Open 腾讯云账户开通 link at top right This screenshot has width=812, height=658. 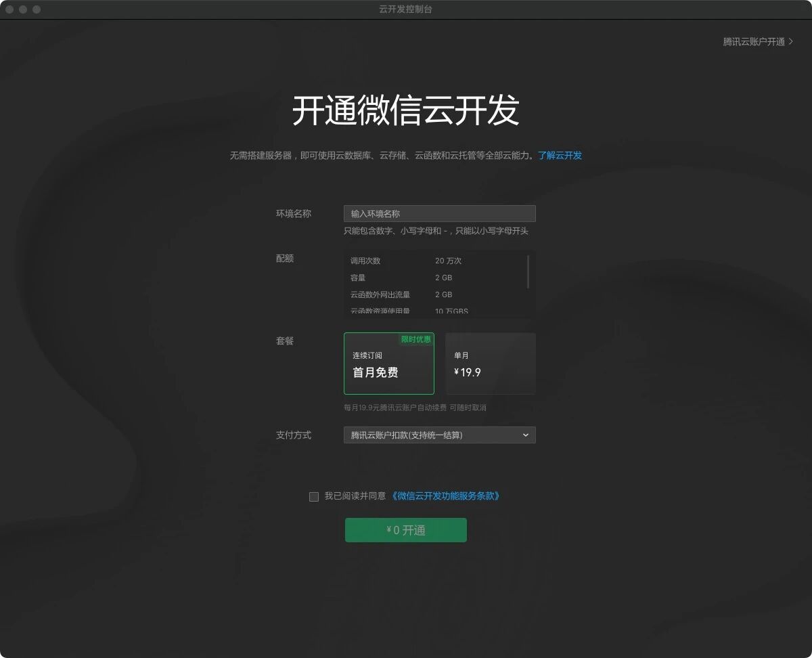click(x=758, y=42)
